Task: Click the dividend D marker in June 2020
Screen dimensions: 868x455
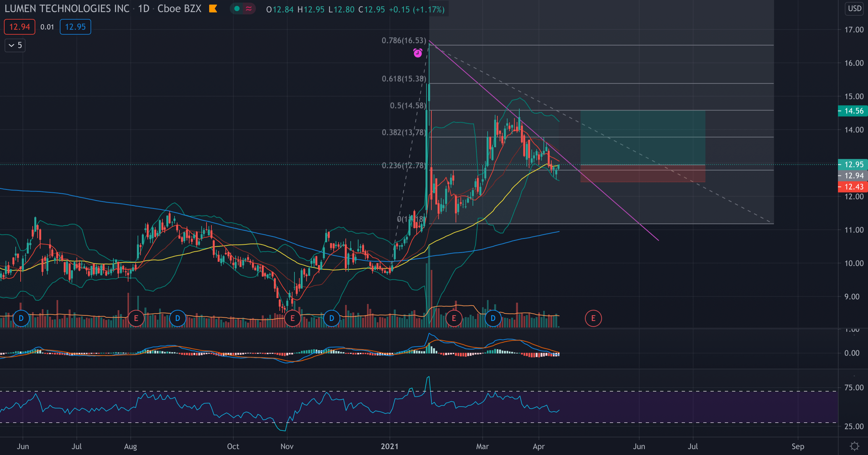Action: point(21,318)
